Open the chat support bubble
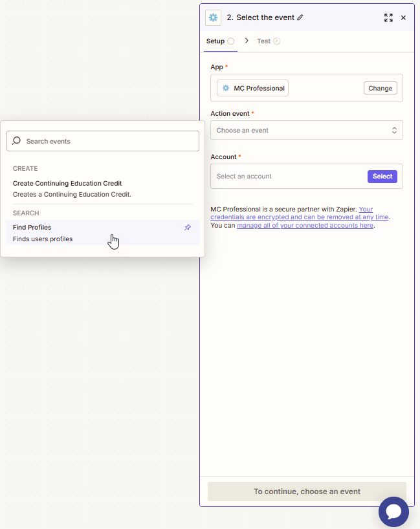 (x=393, y=512)
